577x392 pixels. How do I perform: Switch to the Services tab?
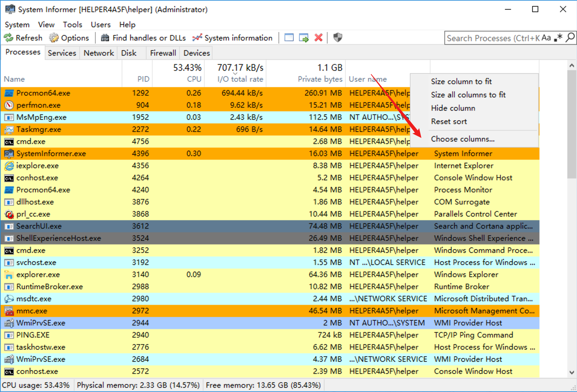(x=62, y=53)
